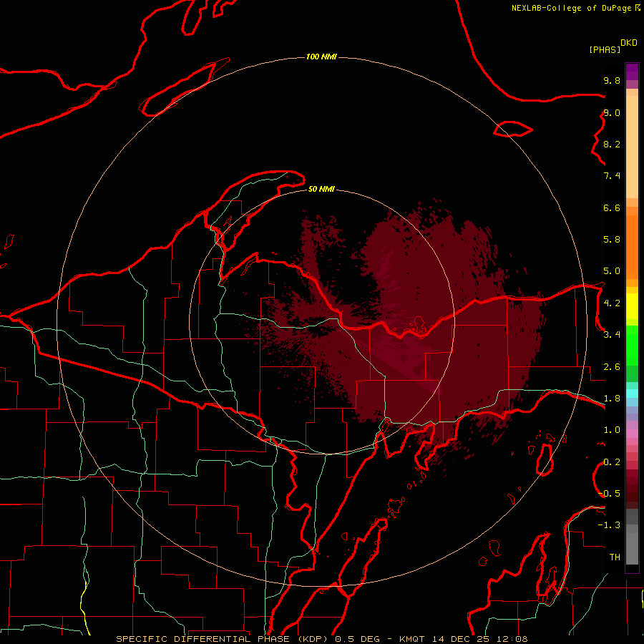The width and height of the screenshot is (644, 644).
Task: Select the 4.2 value on color scale
Action: [x=612, y=303]
